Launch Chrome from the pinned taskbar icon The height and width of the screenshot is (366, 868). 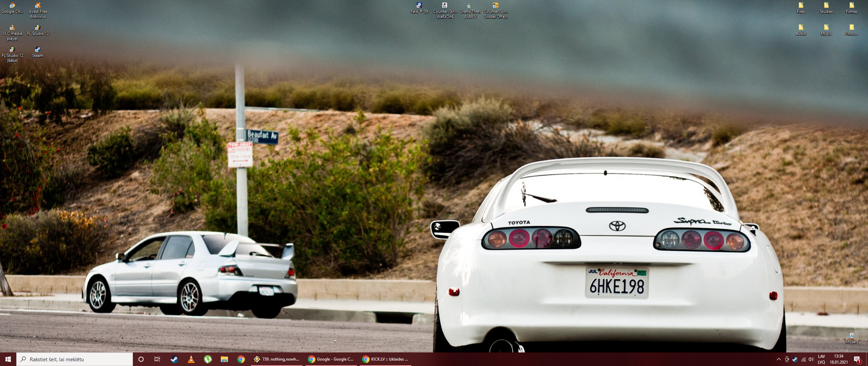click(x=241, y=359)
